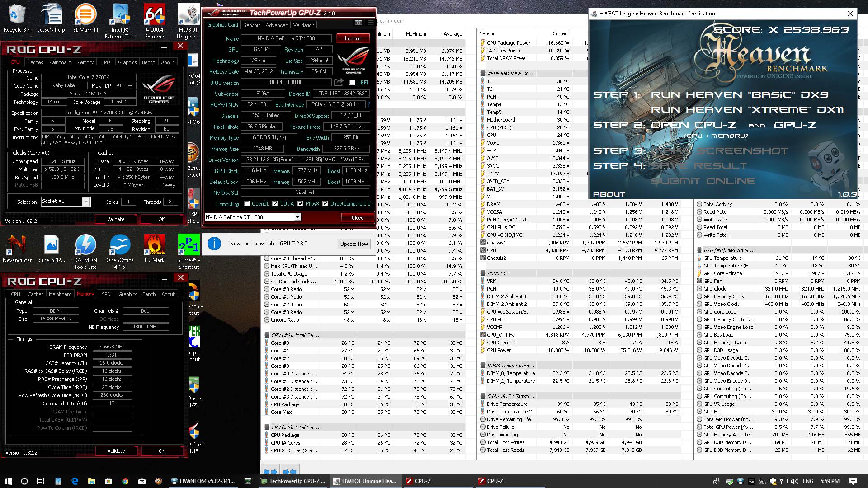Open Microsoft Store from the taskbar

coord(108,481)
